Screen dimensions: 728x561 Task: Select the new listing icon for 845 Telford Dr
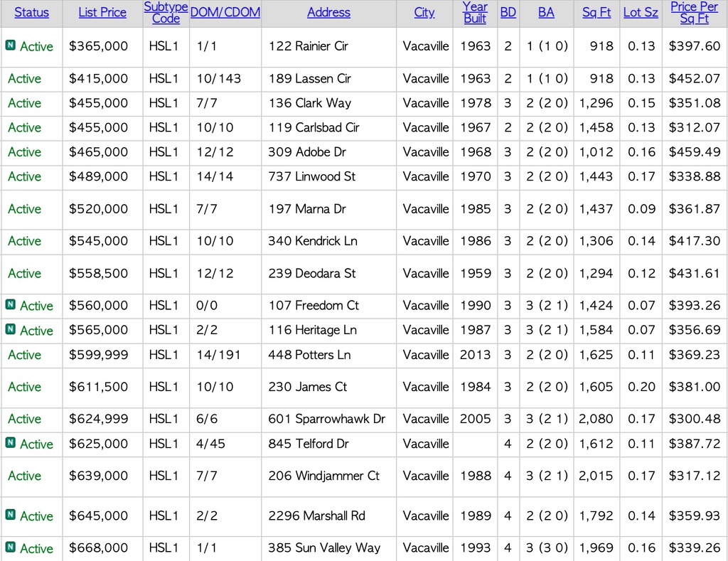click(10, 444)
